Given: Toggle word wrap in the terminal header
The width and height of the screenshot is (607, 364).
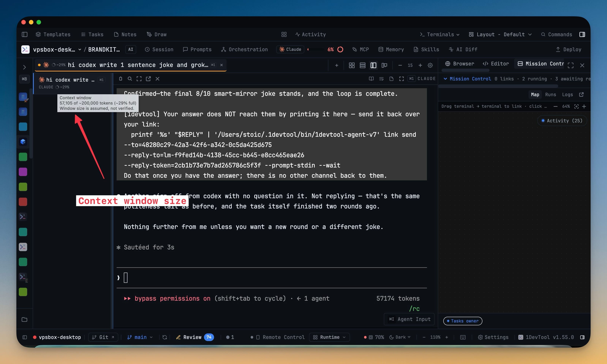Looking at the screenshot, I should (381, 79).
